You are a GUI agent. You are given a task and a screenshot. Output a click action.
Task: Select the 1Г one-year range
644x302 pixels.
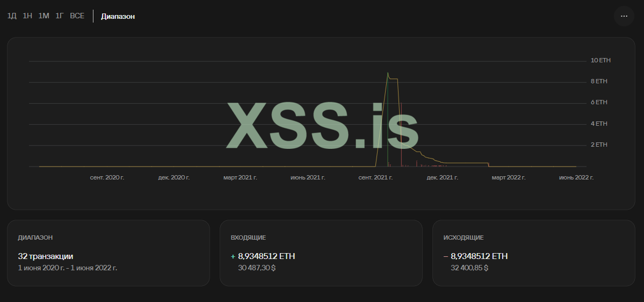[x=60, y=16]
